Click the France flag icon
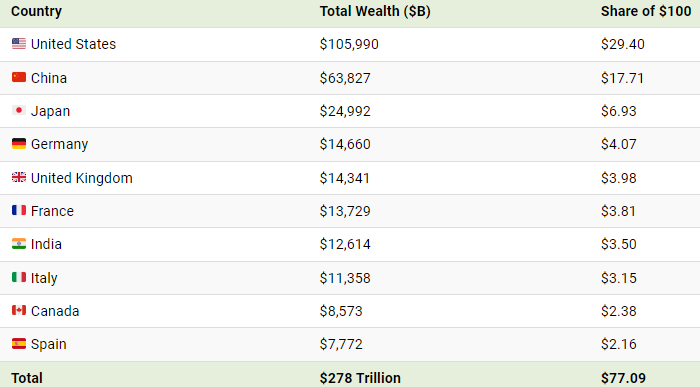 19,210
